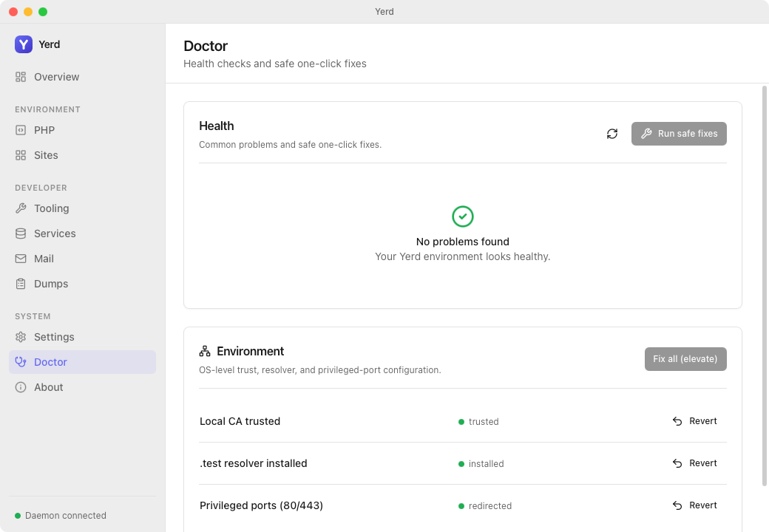Click the 'Daemon connected' status text
The height and width of the screenshot is (532, 769).
pos(66,516)
